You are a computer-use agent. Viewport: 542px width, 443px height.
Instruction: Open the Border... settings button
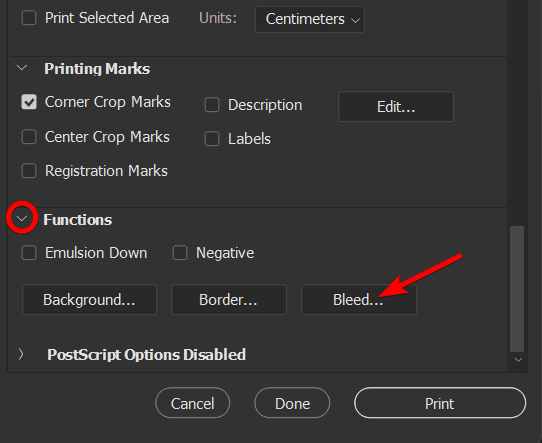point(229,300)
